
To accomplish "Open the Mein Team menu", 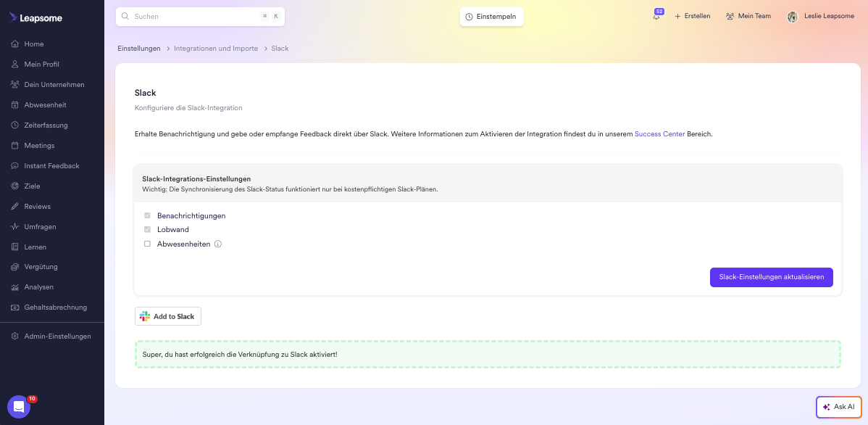I will pyautogui.click(x=748, y=16).
